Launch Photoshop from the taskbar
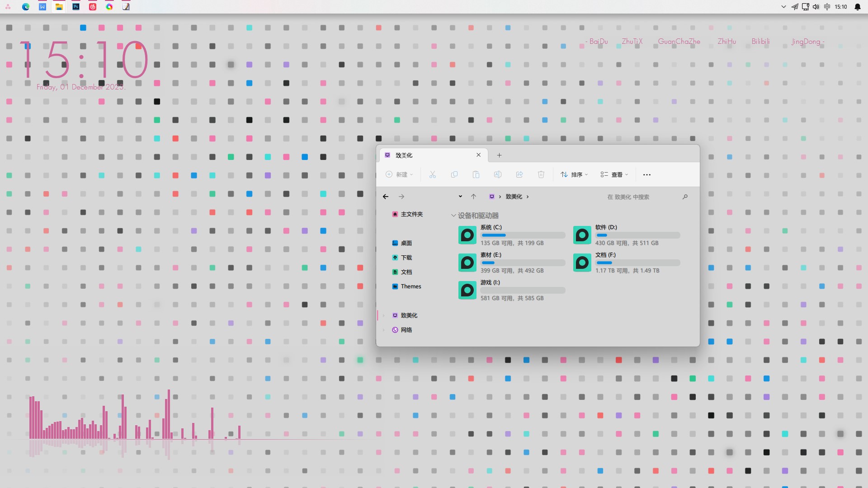Viewport: 868px width, 488px height. tap(75, 7)
